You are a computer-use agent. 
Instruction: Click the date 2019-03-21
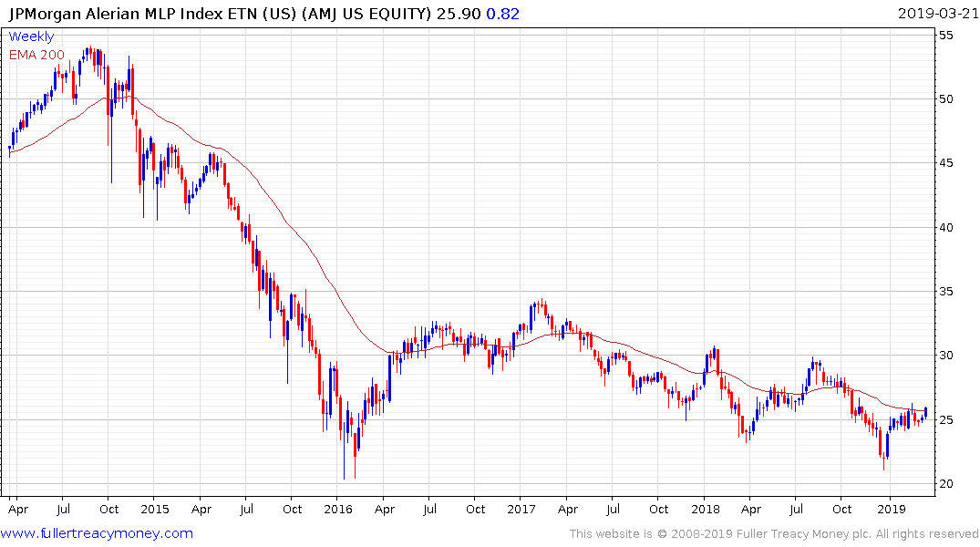(x=937, y=14)
